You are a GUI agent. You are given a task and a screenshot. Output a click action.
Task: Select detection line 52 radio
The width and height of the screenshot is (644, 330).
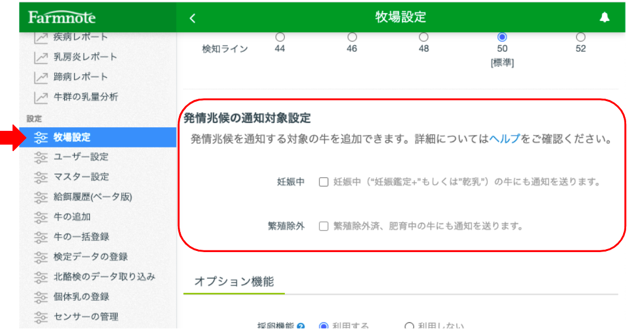(580, 37)
